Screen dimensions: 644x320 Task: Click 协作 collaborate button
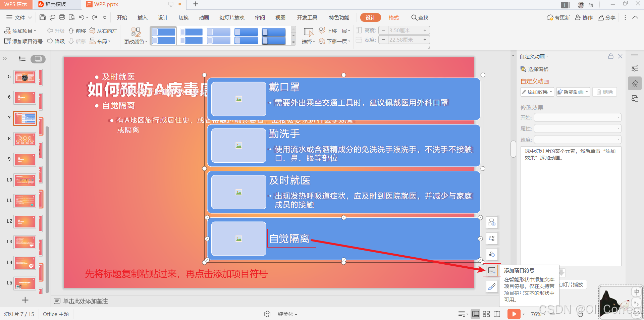pyautogui.click(x=584, y=17)
